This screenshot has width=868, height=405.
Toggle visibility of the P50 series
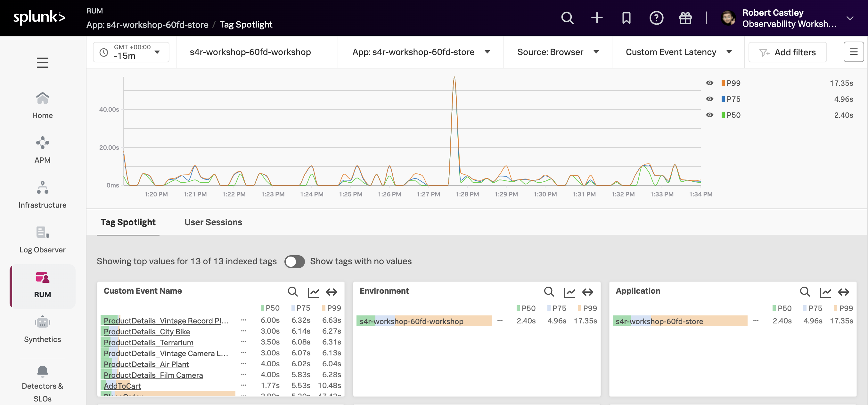pos(710,115)
